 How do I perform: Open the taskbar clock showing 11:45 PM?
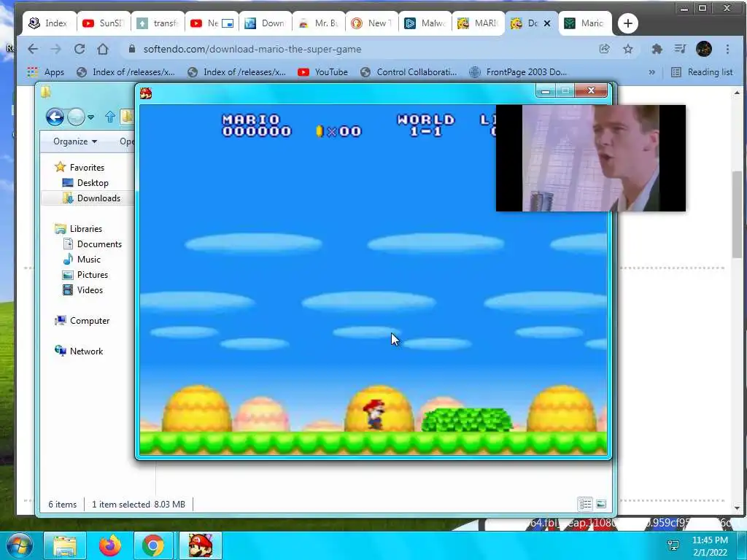click(710, 546)
